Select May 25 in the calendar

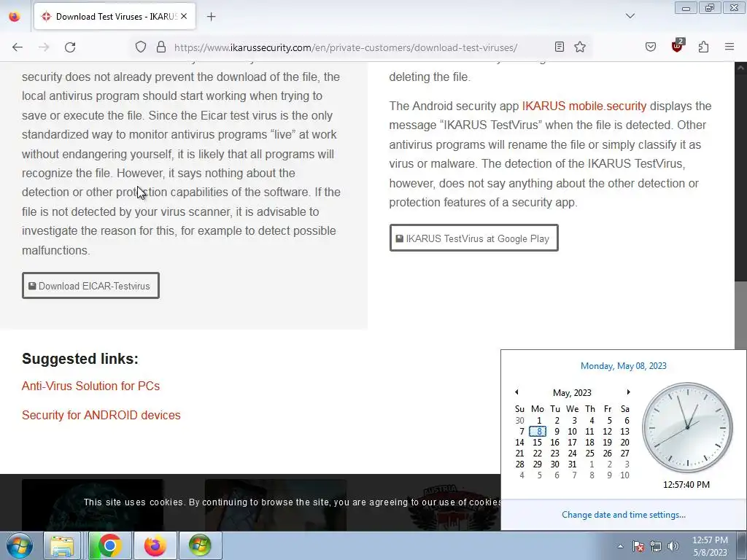pos(589,454)
